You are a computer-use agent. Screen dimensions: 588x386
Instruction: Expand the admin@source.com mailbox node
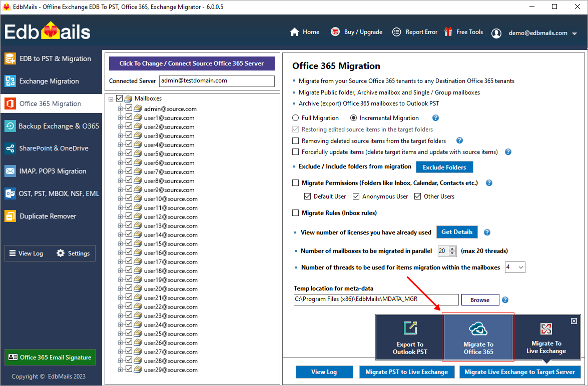pos(121,108)
